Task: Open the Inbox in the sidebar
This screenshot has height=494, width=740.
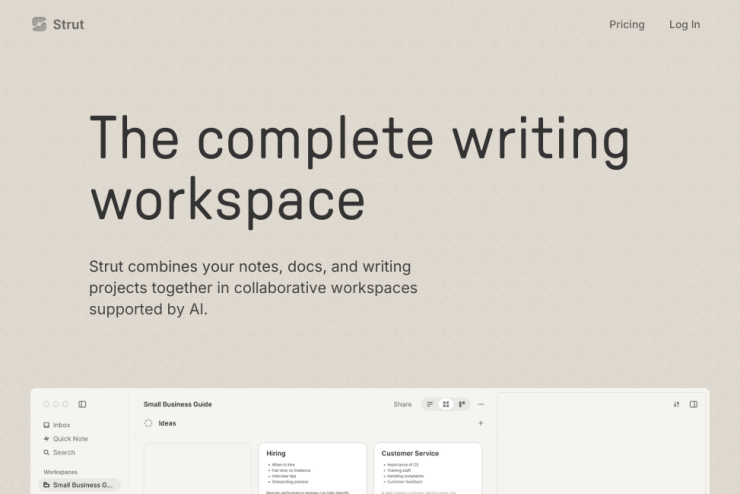Action: coord(57,425)
